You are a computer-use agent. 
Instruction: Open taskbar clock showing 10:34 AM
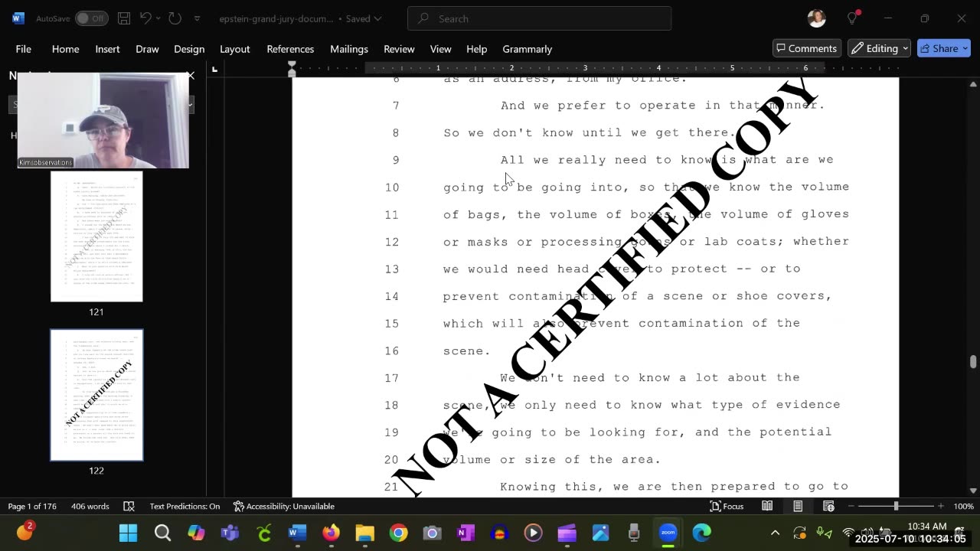tap(926, 527)
